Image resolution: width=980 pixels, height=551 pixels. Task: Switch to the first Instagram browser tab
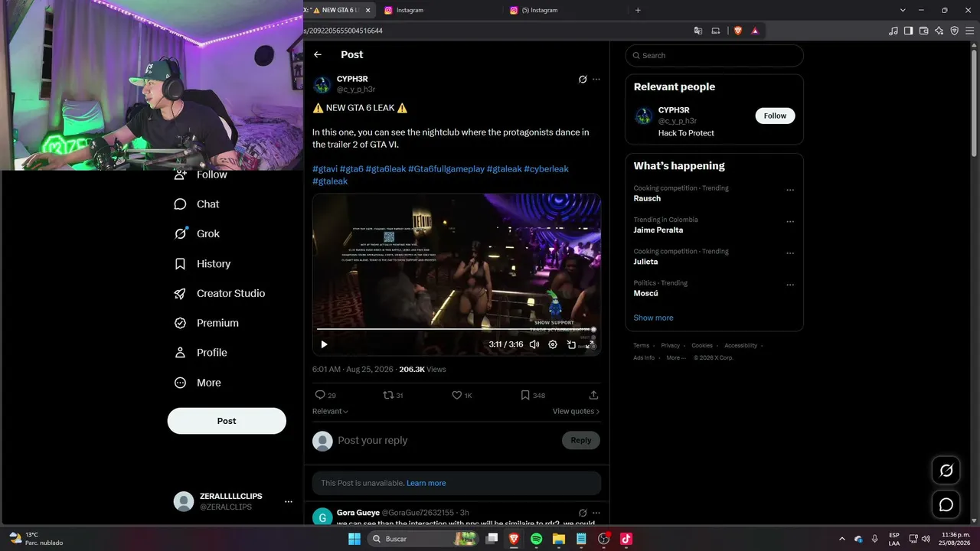[439, 10]
